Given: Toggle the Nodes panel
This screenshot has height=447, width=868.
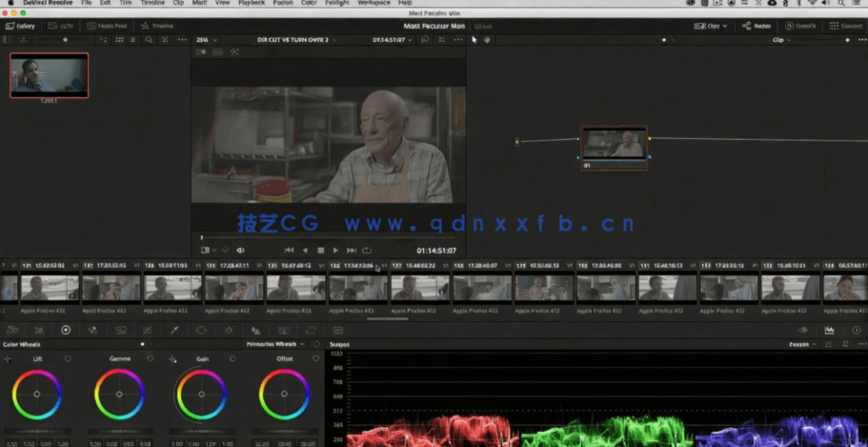Looking at the screenshot, I should [757, 26].
